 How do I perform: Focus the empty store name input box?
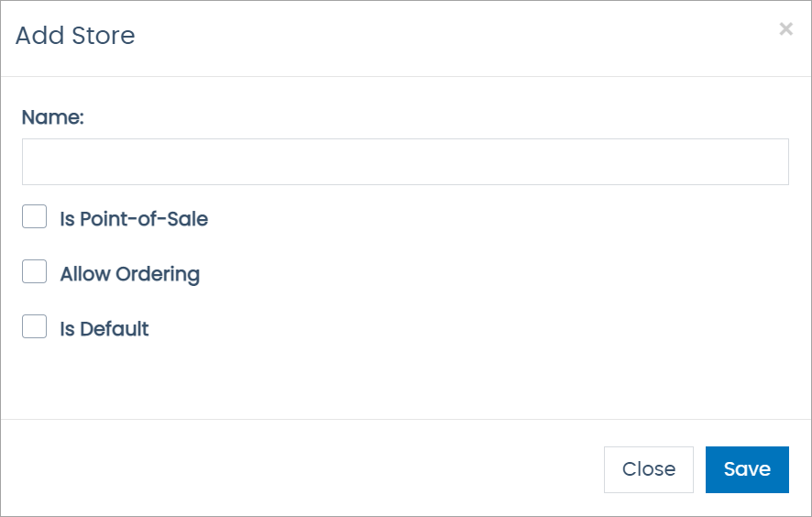click(x=405, y=162)
